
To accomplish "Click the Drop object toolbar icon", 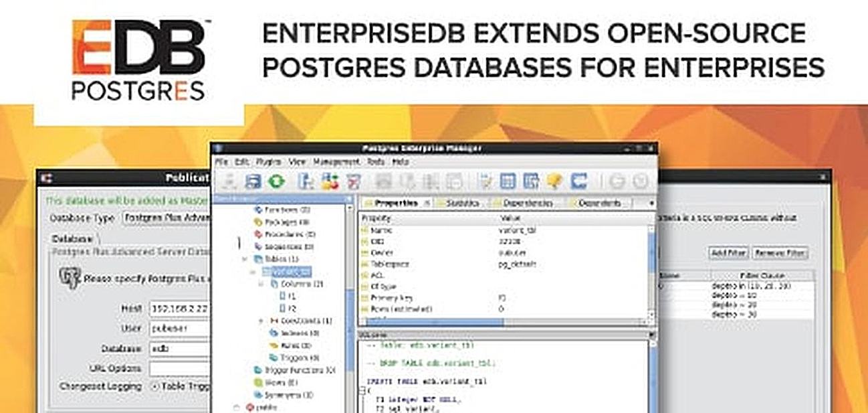I will pos(353,181).
